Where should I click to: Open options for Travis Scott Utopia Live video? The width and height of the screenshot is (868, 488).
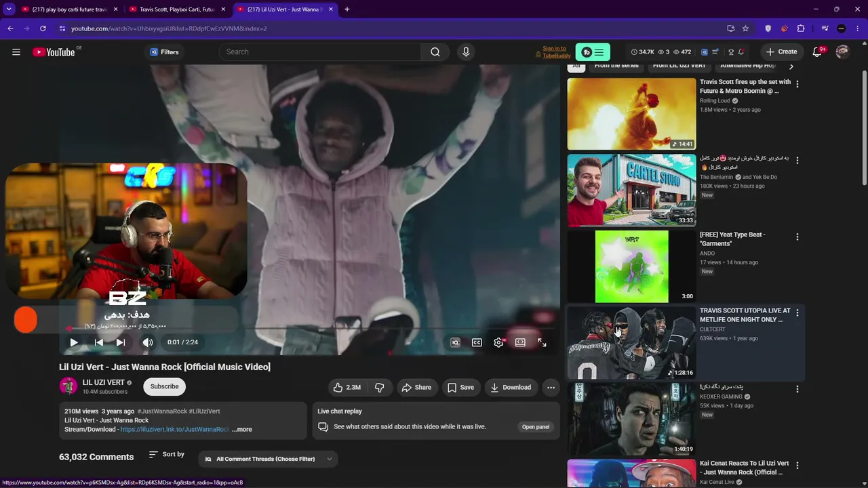click(797, 313)
